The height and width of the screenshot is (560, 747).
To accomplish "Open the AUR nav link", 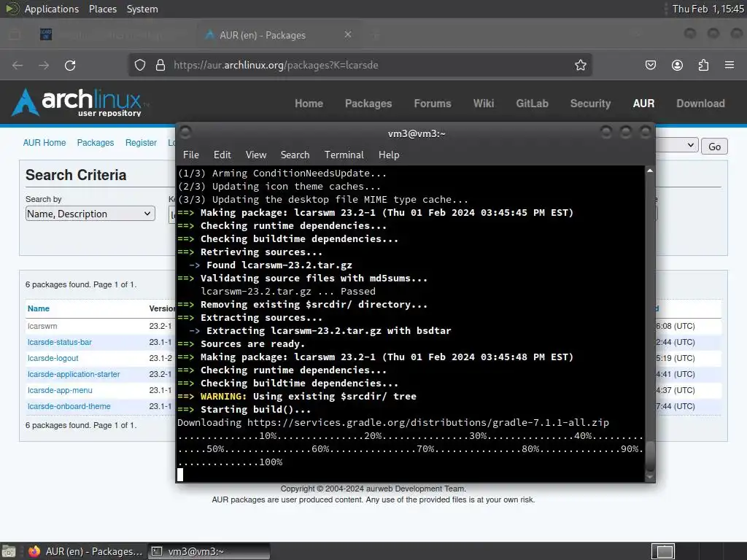I will tap(643, 104).
